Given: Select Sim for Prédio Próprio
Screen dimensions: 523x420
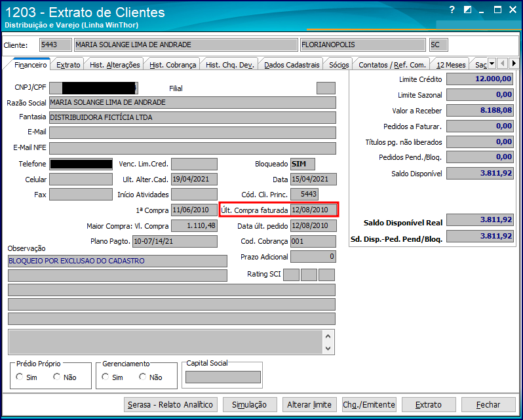Looking at the screenshot, I should (20, 377).
